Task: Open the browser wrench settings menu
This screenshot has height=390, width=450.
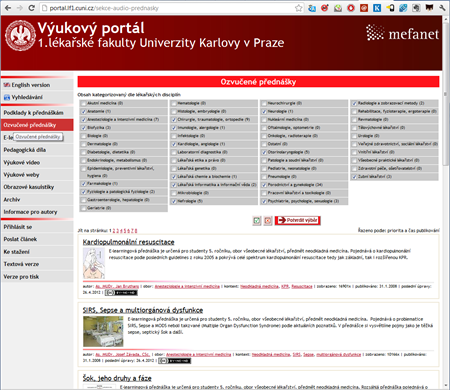Action: tap(442, 8)
